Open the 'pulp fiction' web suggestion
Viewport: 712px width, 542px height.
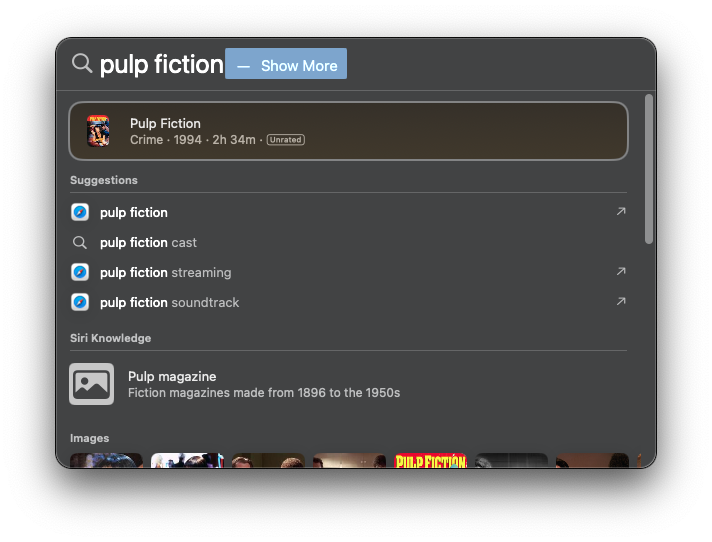tap(348, 212)
